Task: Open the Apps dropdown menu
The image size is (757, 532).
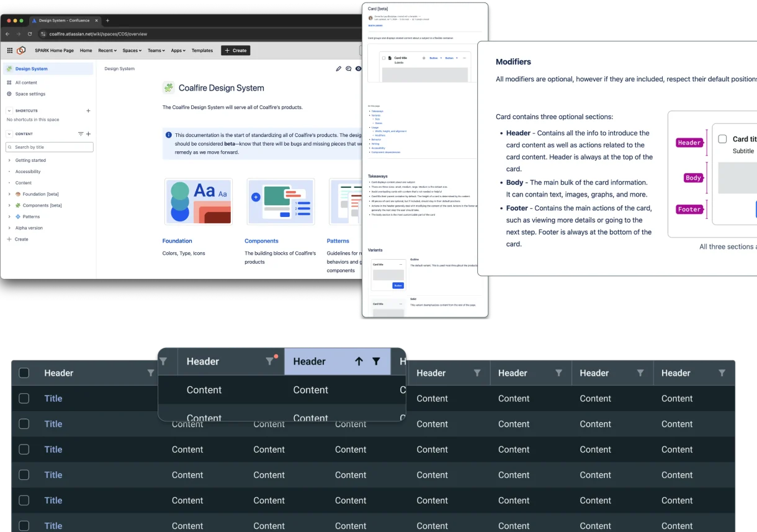Action: (179, 51)
